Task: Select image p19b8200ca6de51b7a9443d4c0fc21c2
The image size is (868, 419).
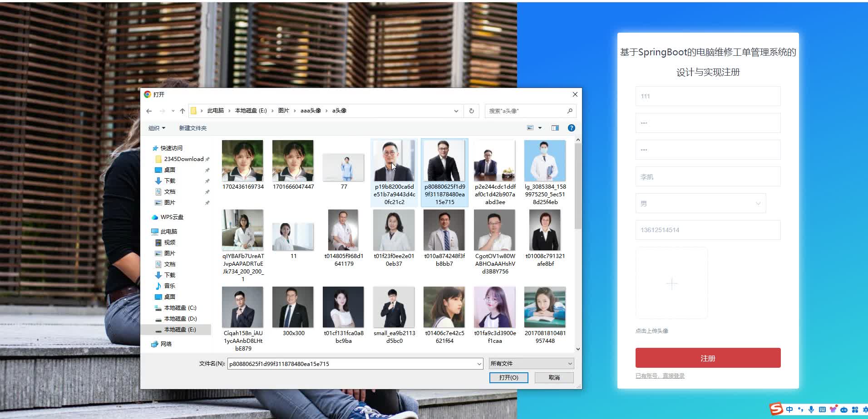Action: tap(394, 172)
